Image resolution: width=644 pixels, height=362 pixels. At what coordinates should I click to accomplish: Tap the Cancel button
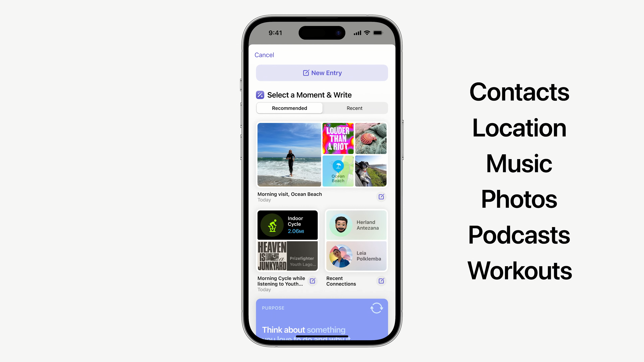pos(264,55)
